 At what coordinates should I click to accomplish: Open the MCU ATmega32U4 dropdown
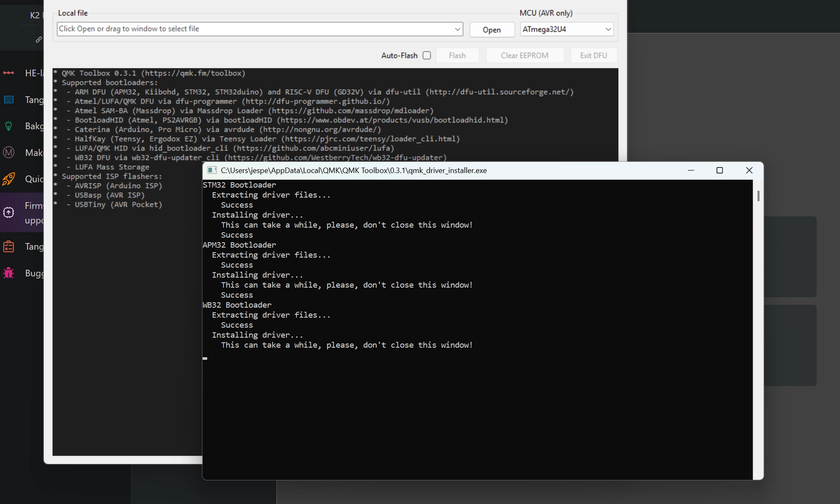click(567, 29)
